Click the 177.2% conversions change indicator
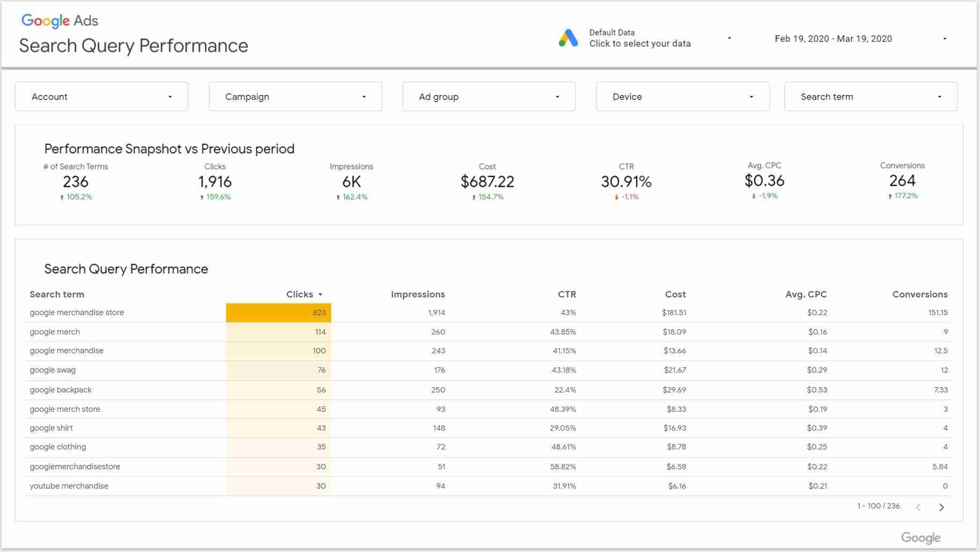This screenshot has width=980, height=552. click(x=903, y=196)
